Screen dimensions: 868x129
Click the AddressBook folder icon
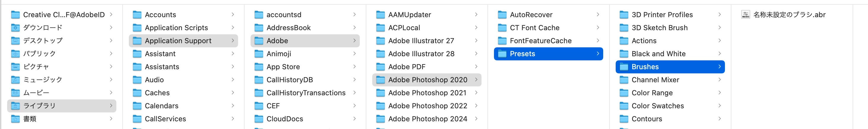(259, 28)
